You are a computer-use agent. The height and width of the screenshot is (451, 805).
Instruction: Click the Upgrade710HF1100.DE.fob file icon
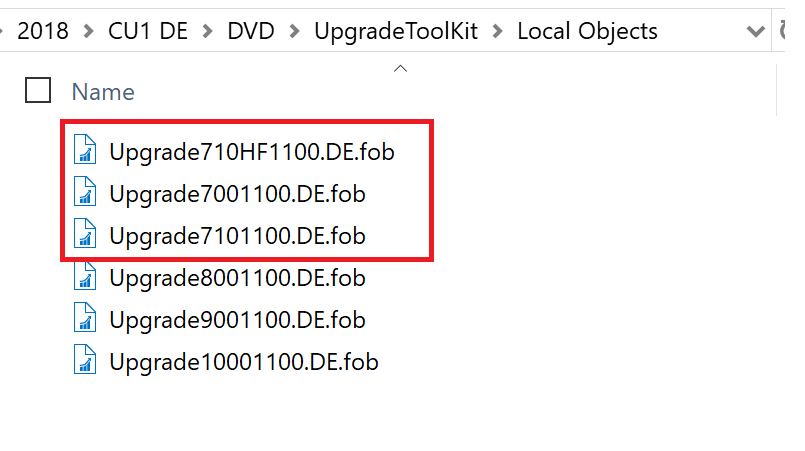(x=85, y=152)
